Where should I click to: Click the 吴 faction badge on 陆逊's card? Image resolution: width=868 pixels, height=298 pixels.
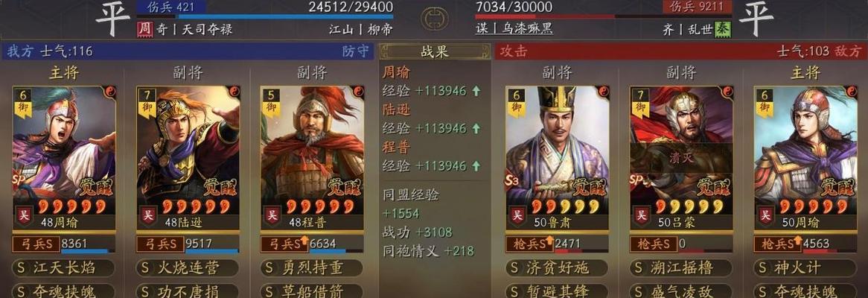[x=147, y=215]
